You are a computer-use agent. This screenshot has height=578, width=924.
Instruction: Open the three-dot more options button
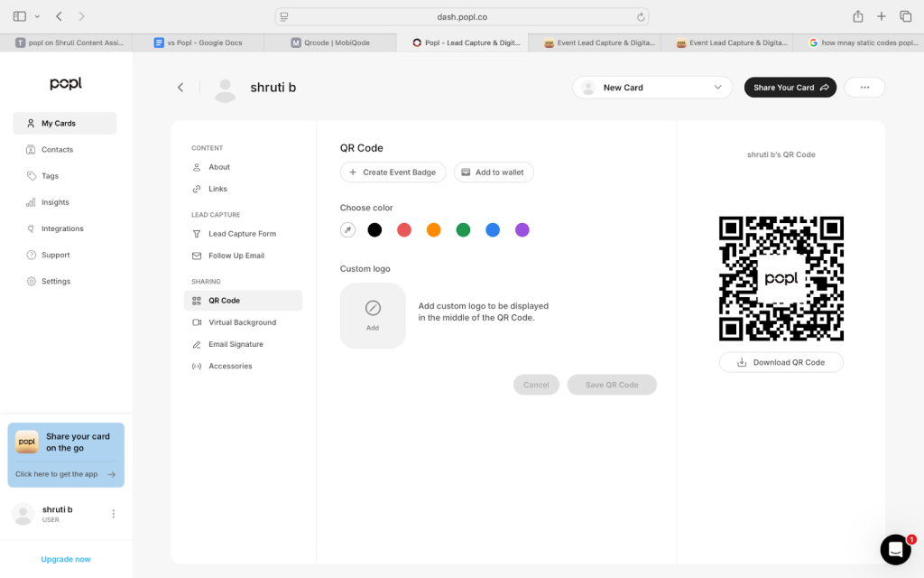(x=864, y=88)
